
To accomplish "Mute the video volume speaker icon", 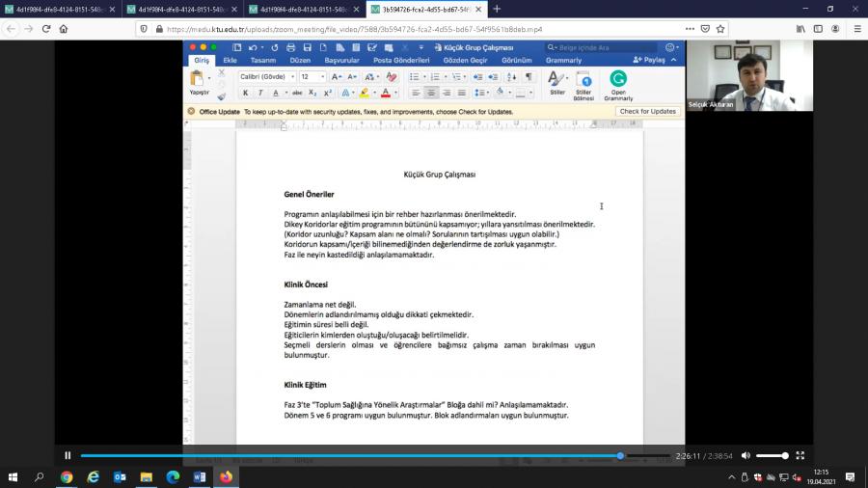I will pos(745,455).
